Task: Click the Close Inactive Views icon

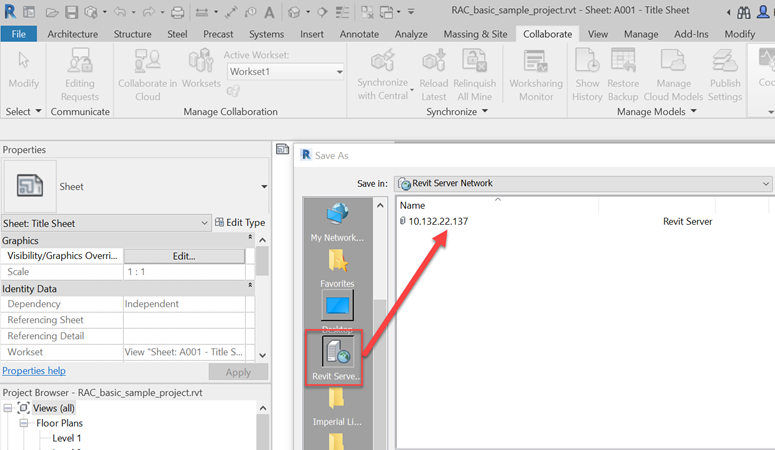Action: coord(367,12)
